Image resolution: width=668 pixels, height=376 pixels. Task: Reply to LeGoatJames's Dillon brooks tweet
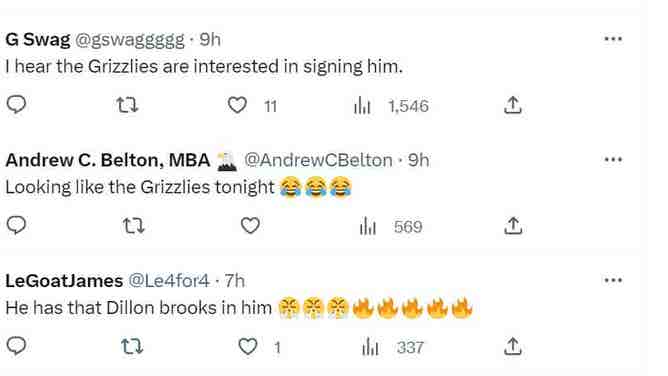click(x=17, y=346)
